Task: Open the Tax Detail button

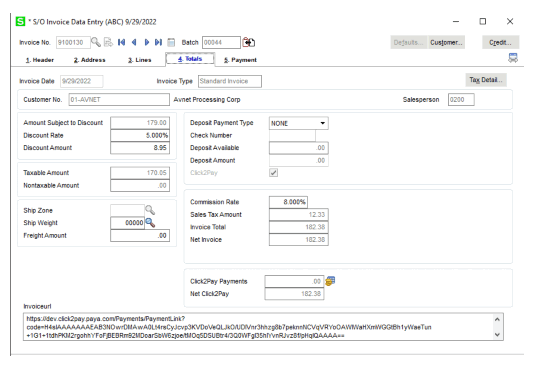Action: click(x=486, y=80)
